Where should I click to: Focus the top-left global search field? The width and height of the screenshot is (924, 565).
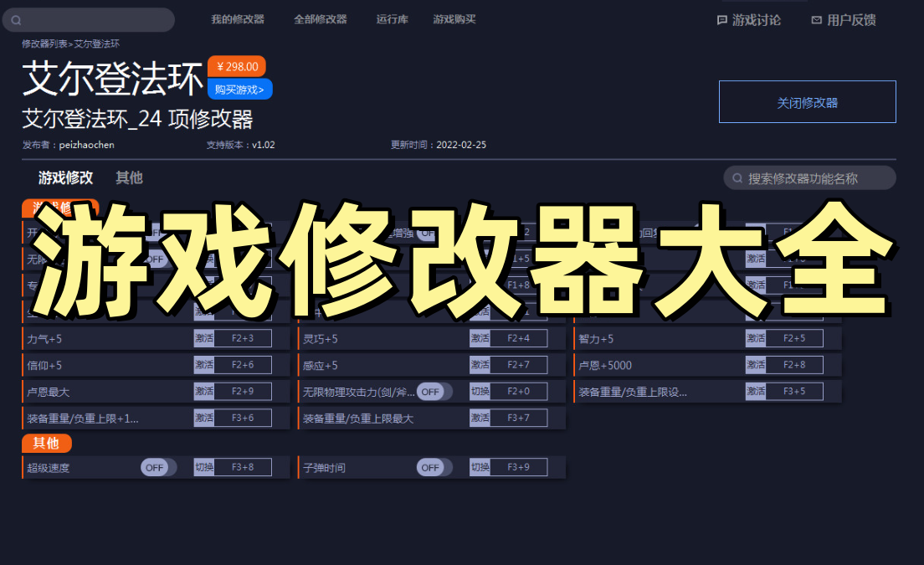[89, 20]
